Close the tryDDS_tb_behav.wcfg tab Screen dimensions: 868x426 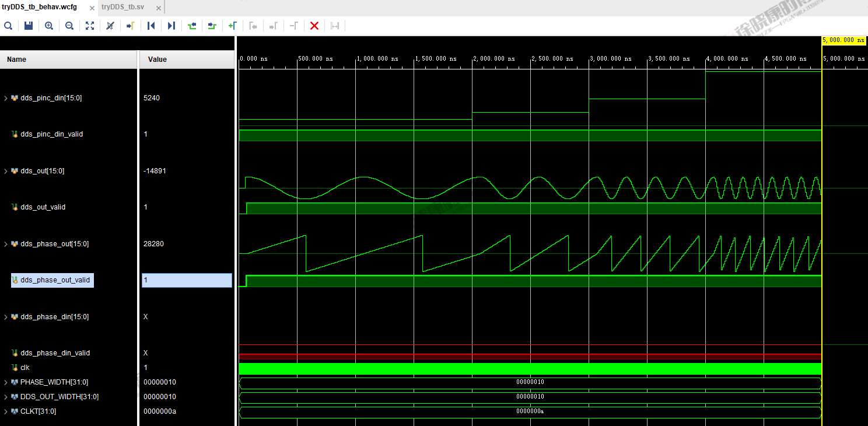click(90, 7)
